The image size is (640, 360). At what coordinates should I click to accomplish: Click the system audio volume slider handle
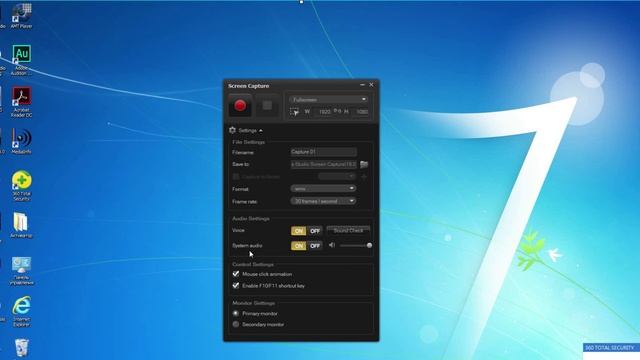(x=369, y=245)
